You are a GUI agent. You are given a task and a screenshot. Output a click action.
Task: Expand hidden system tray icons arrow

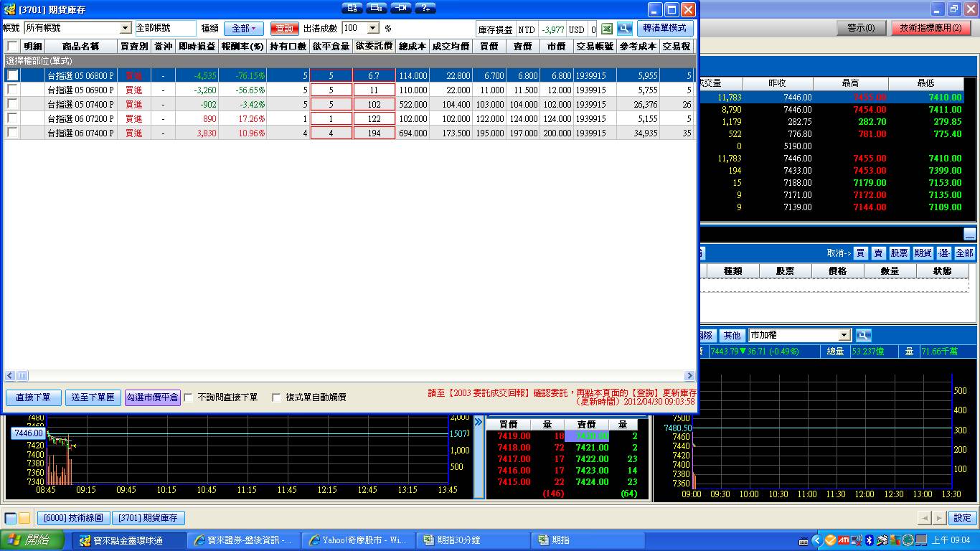[x=816, y=540]
